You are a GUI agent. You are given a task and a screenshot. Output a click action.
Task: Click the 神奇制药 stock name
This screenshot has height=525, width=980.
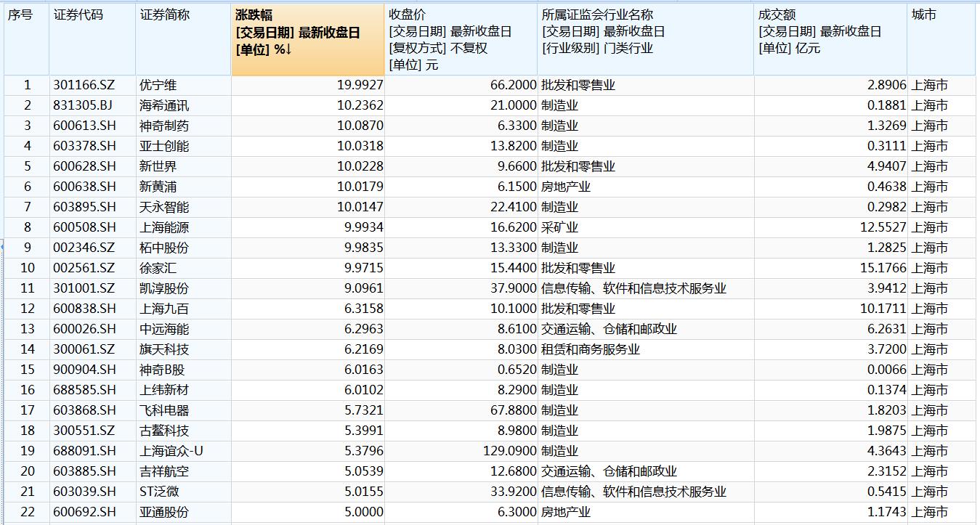pos(164,126)
